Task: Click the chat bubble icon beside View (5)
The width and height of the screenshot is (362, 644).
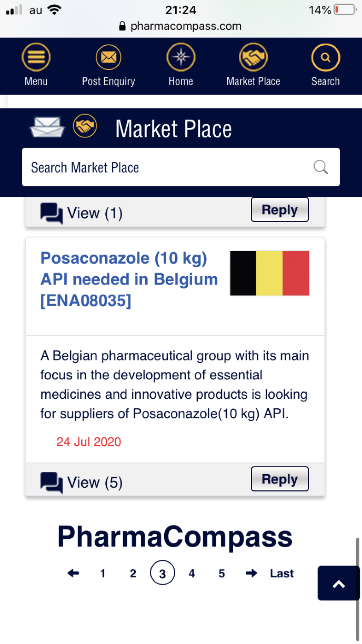Action: pyautogui.click(x=51, y=482)
